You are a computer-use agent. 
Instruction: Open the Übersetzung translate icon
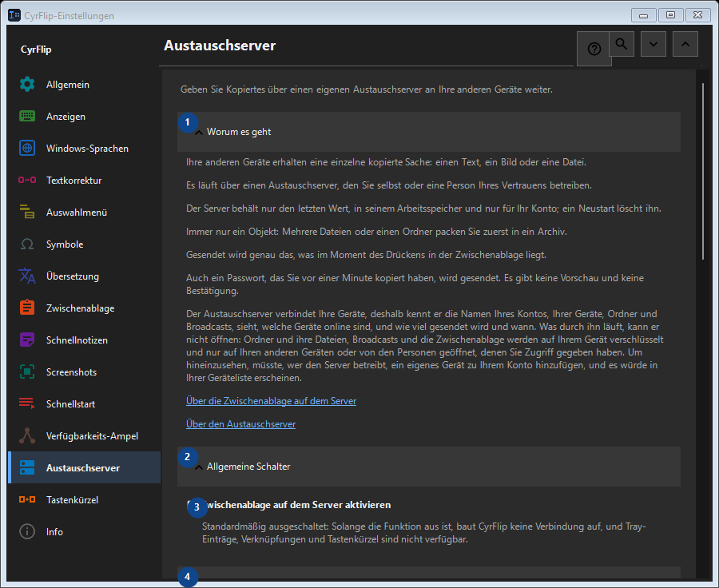pyautogui.click(x=27, y=276)
